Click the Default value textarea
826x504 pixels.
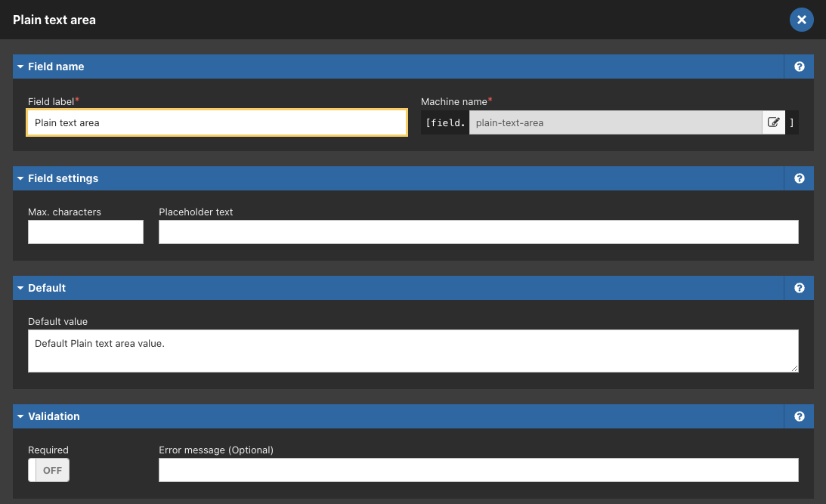pyautogui.click(x=413, y=350)
